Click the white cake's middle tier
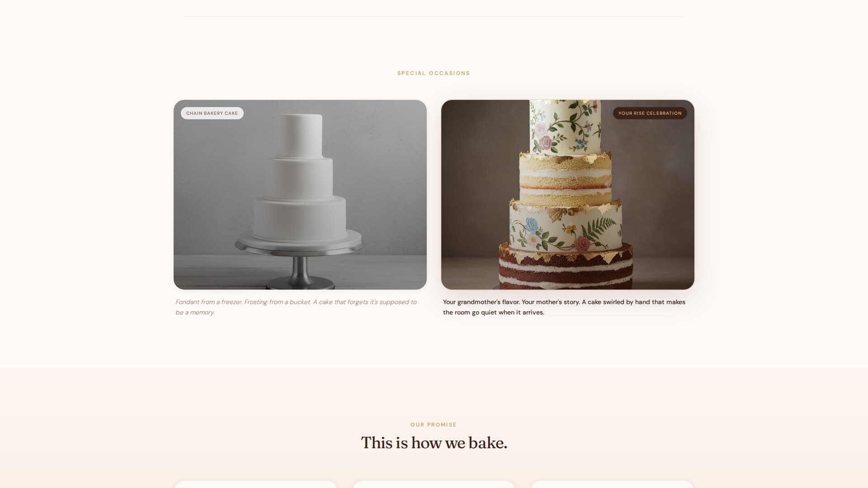Image resolution: width=868 pixels, height=488 pixels. pyautogui.click(x=299, y=178)
